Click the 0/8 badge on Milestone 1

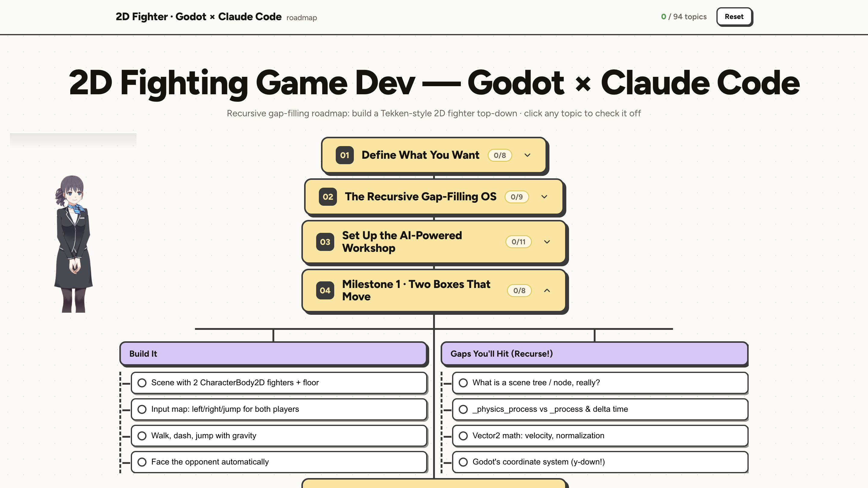(x=519, y=290)
